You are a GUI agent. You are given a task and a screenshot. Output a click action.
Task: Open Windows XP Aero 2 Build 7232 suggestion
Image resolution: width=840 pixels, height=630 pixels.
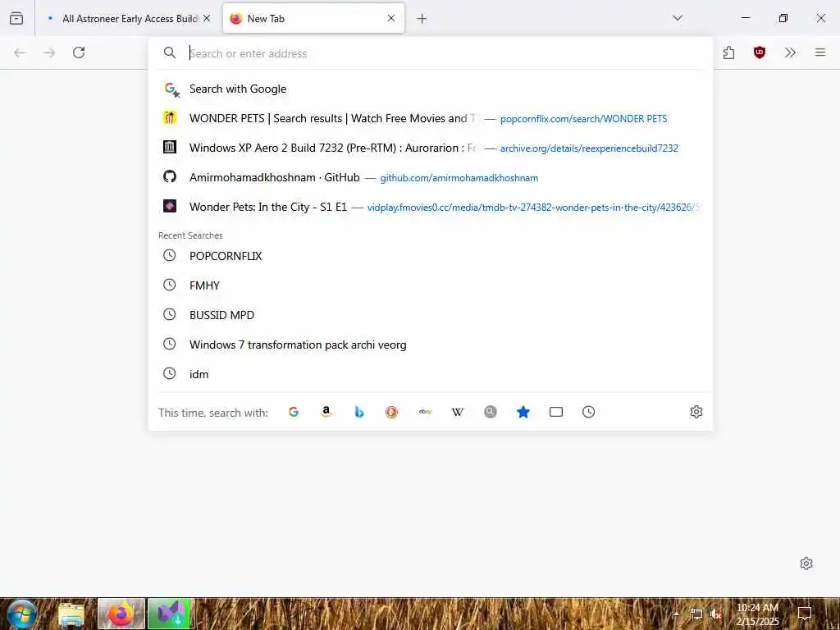tap(430, 148)
